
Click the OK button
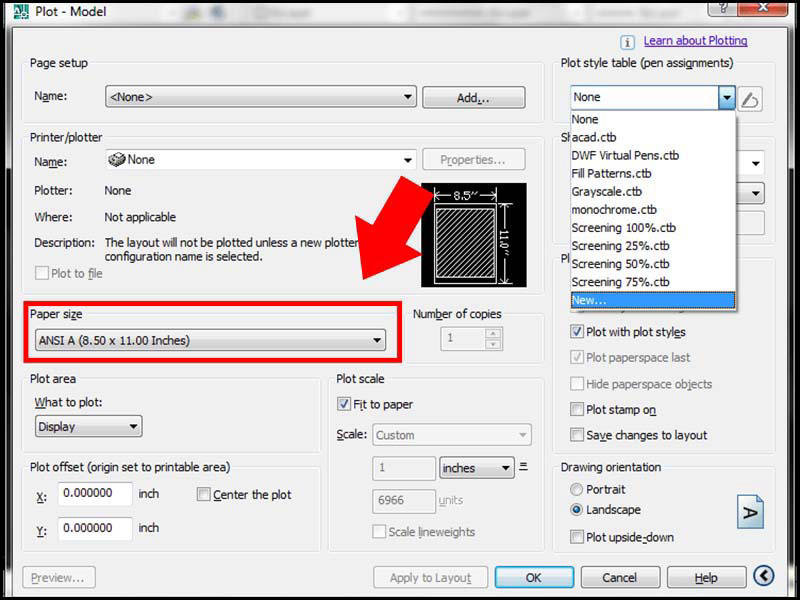[x=534, y=578]
